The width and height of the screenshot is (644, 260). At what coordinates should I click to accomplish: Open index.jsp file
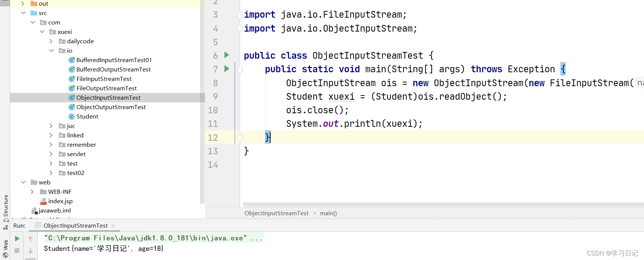click(x=60, y=201)
